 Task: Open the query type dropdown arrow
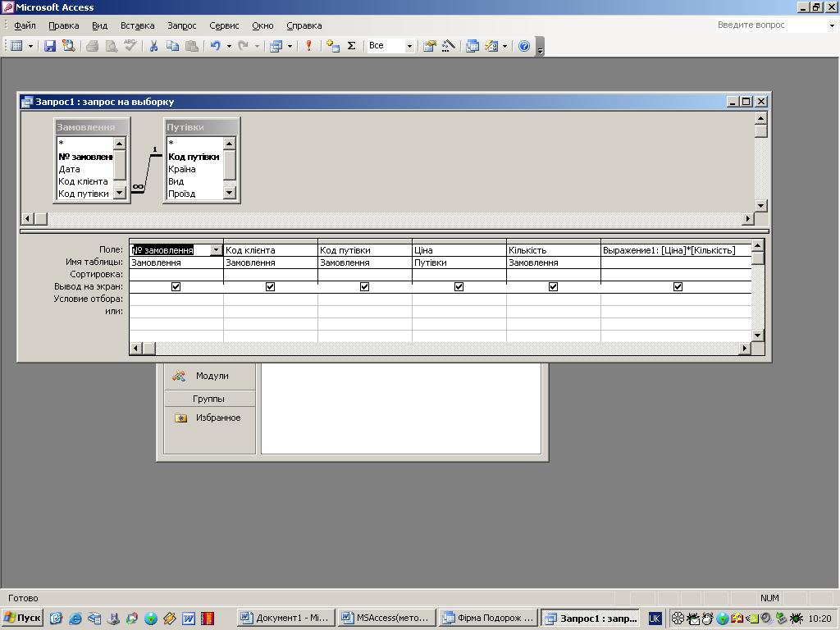(288, 46)
